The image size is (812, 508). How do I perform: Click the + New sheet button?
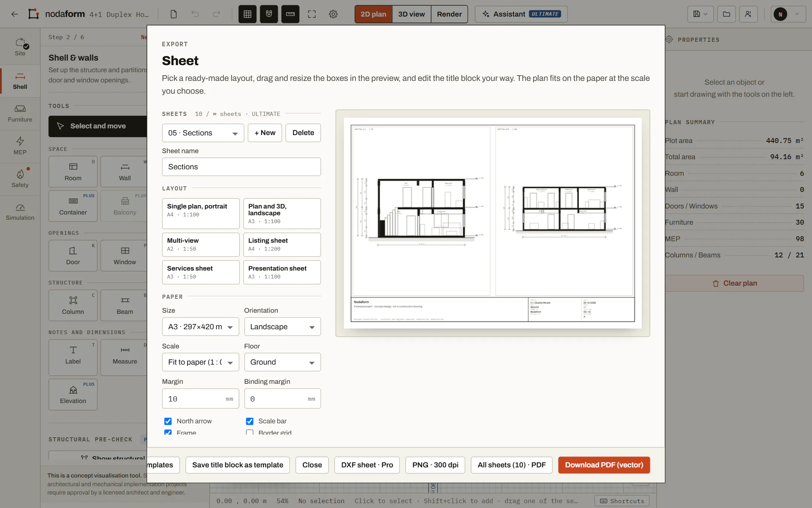(x=265, y=133)
